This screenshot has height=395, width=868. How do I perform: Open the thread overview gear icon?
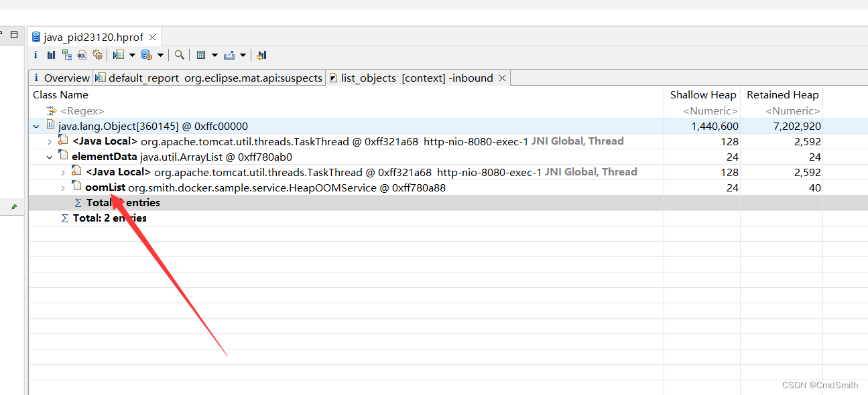[x=98, y=55]
